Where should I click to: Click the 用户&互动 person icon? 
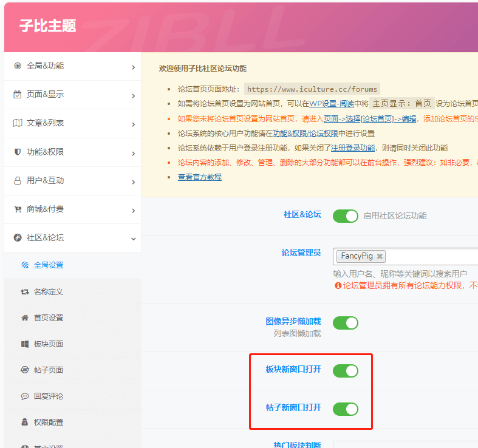click(18, 180)
